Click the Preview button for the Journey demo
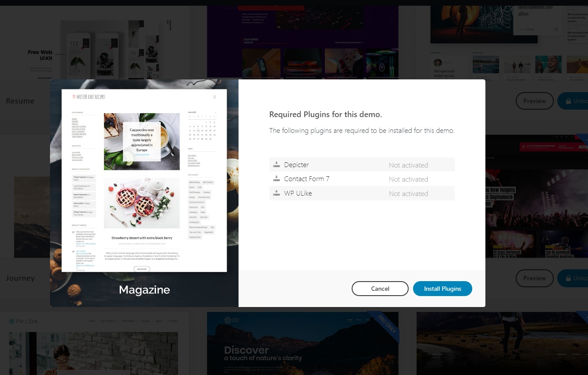 pos(535,278)
